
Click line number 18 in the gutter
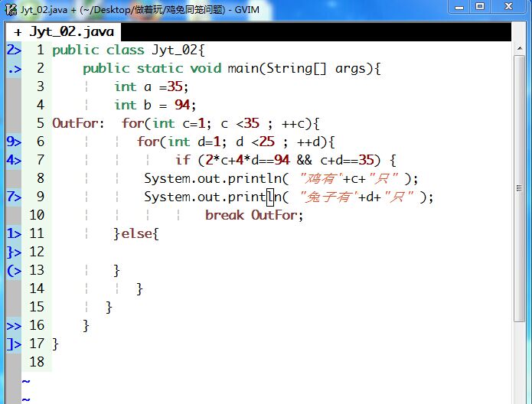point(37,362)
